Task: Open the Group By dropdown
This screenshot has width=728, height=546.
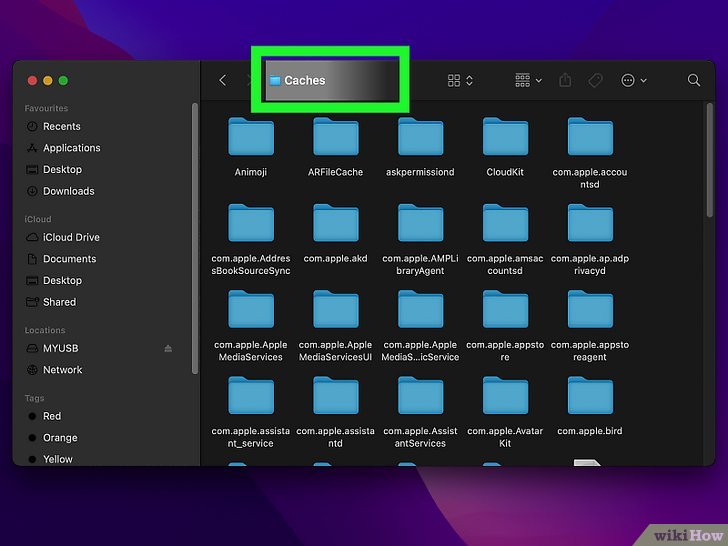Action: click(528, 80)
